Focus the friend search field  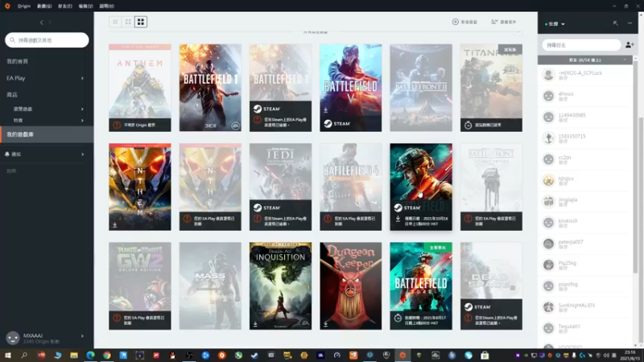pos(581,45)
